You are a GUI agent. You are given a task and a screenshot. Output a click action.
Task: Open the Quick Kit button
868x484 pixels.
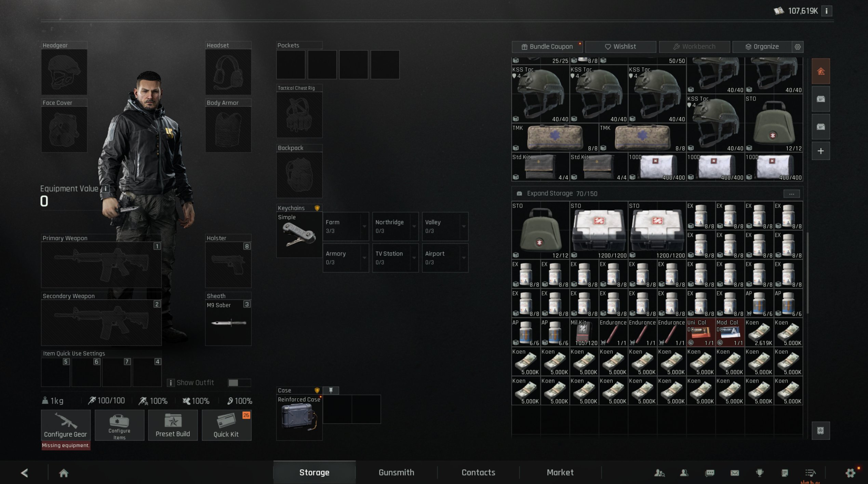(226, 425)
